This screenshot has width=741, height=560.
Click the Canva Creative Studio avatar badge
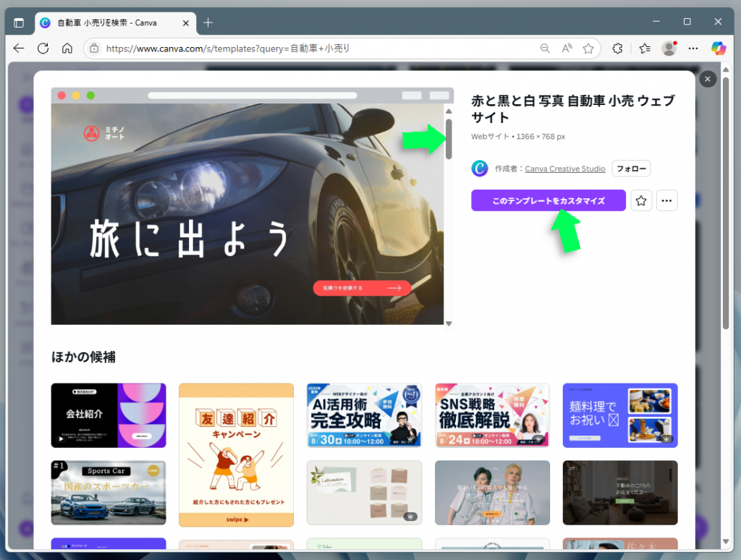pyautogui.click(x=479, y=168)
